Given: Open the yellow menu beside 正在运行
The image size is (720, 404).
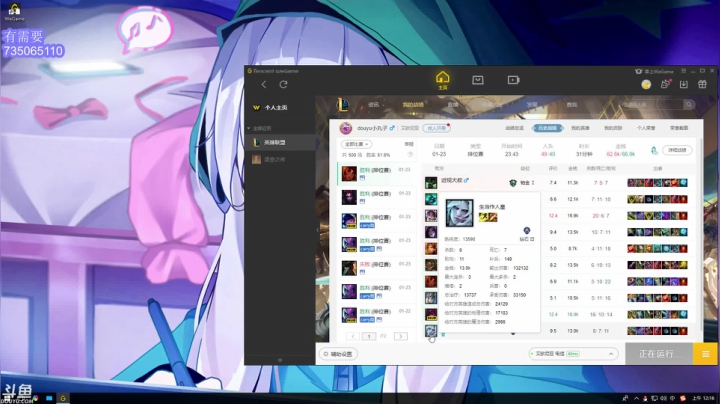Looking at the screenshot, I should pos(705,354).
